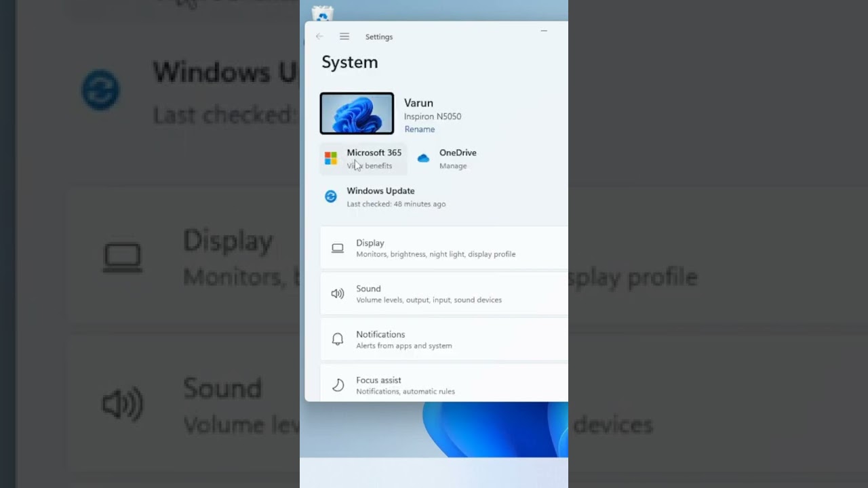Click the back arrow in Settings
The image size is (868, 488).
point(319,37)
